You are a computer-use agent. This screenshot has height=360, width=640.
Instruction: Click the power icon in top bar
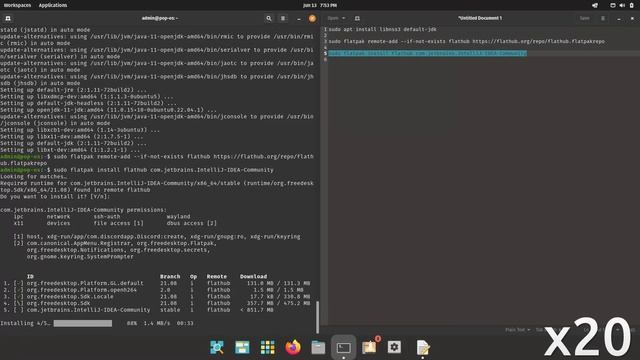tap(631, 5)
